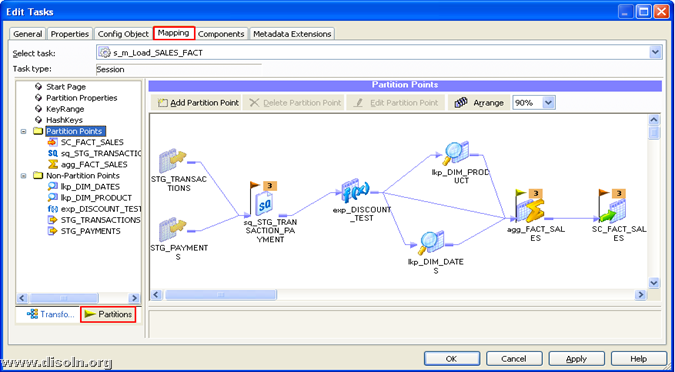This screenshot has width=675, height=372.
Task: Switch to the Config Object tab
Action: point(123,34)
